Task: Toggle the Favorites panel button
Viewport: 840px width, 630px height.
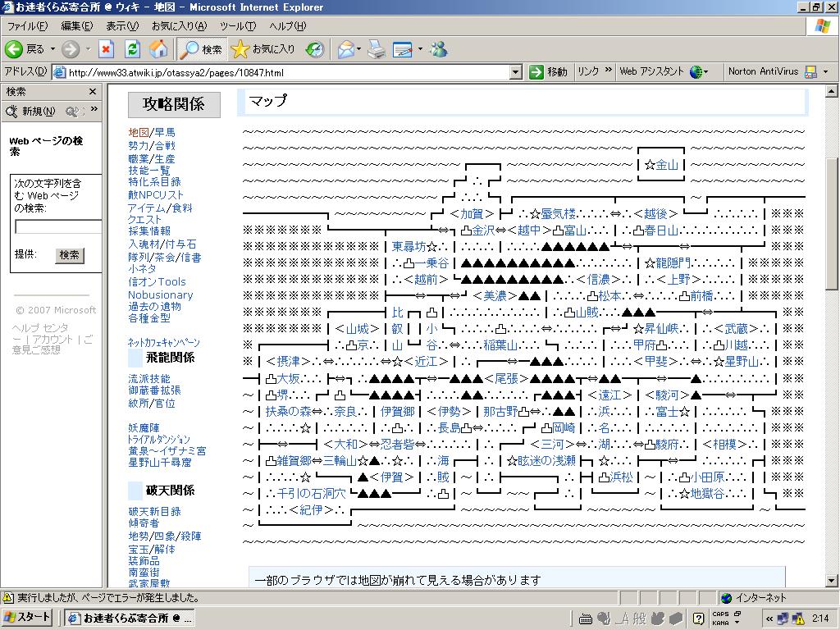Action: coord(263,49)
